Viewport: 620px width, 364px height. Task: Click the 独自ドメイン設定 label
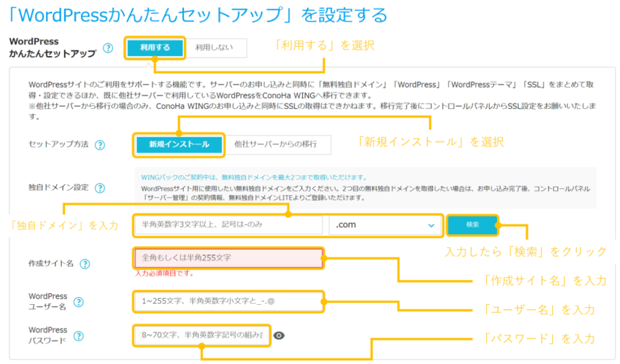pyautogui.click(x=59, y=187)
